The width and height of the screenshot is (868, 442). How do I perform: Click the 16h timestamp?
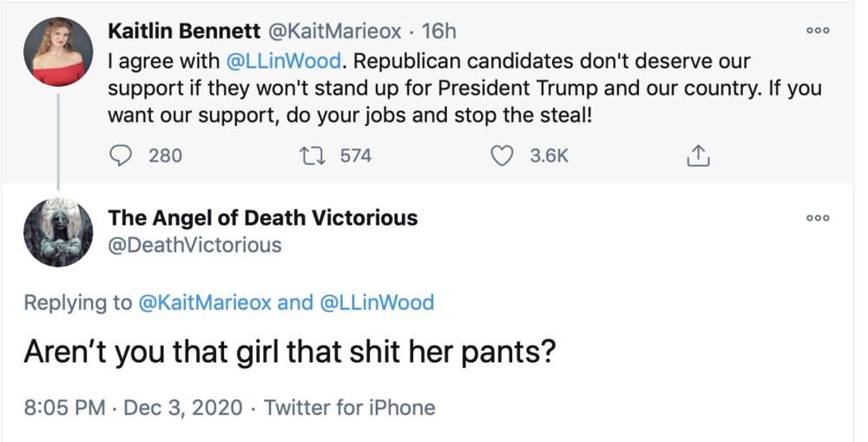[439, 31]
